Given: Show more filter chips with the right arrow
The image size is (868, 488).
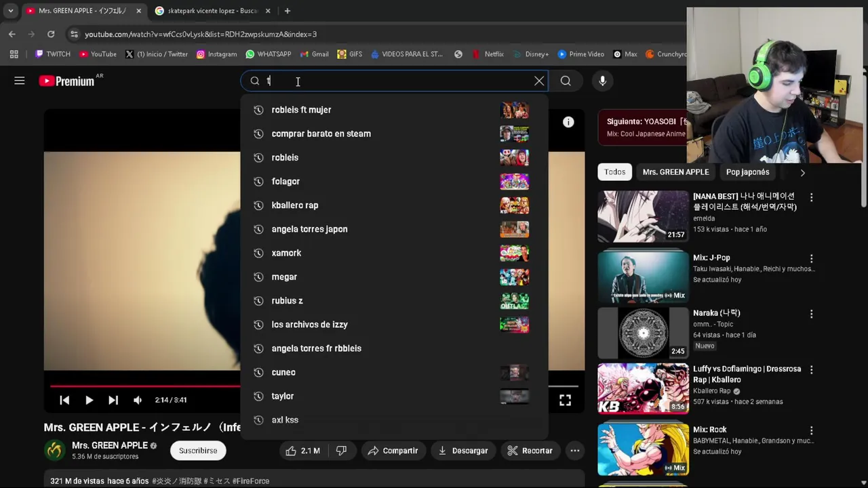Looking at the screenshot, I should tap(803, 172).
